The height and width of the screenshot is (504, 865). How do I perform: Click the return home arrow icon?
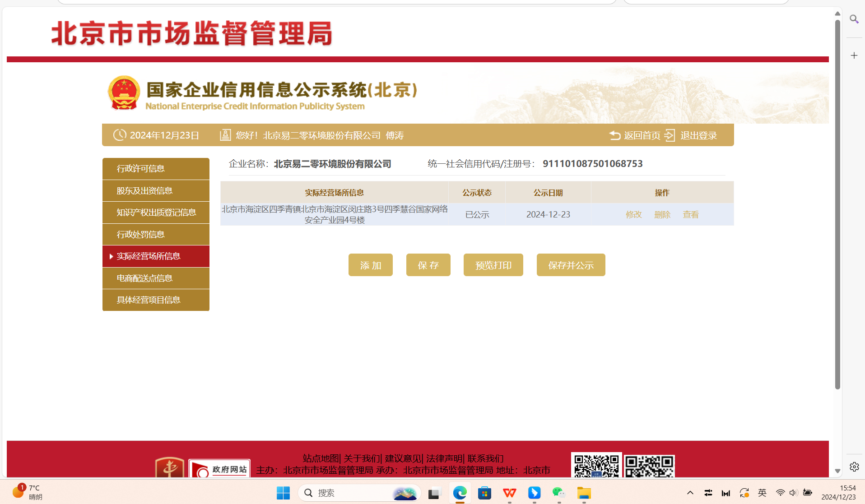point(614,135)
